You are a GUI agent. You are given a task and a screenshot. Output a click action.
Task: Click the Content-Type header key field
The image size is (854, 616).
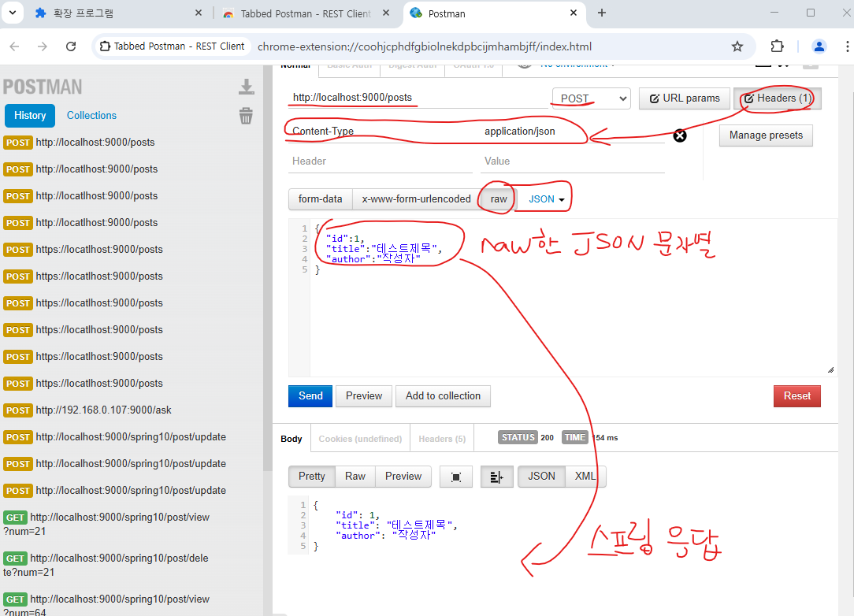click(381, 132)
